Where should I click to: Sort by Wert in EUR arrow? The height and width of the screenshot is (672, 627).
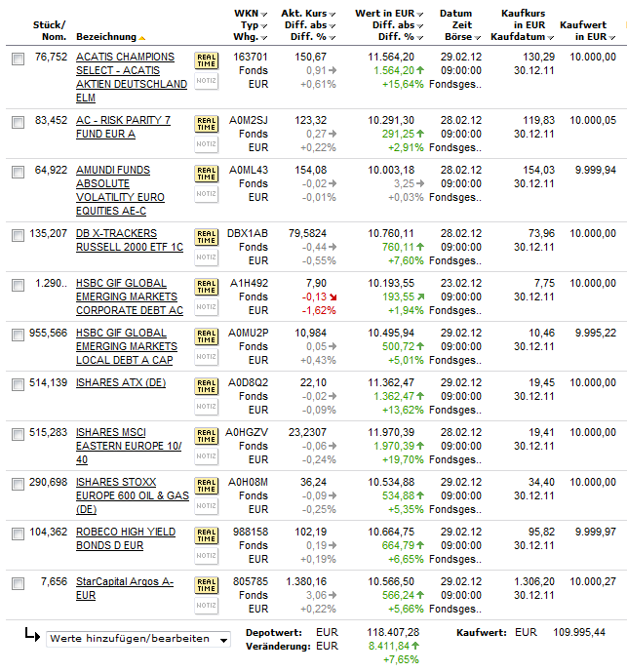(419, 15)
